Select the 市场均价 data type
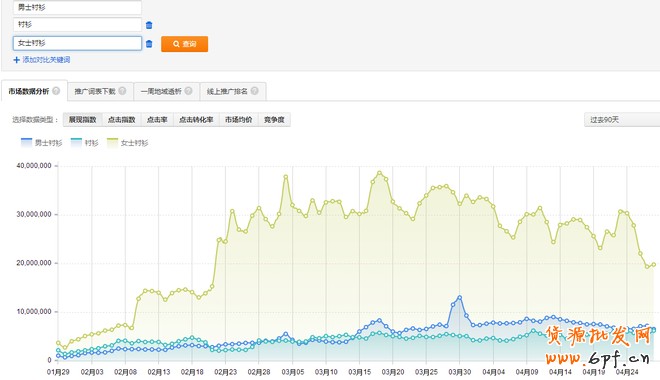Viewport: 660px width, 380px height. (239, 120)
